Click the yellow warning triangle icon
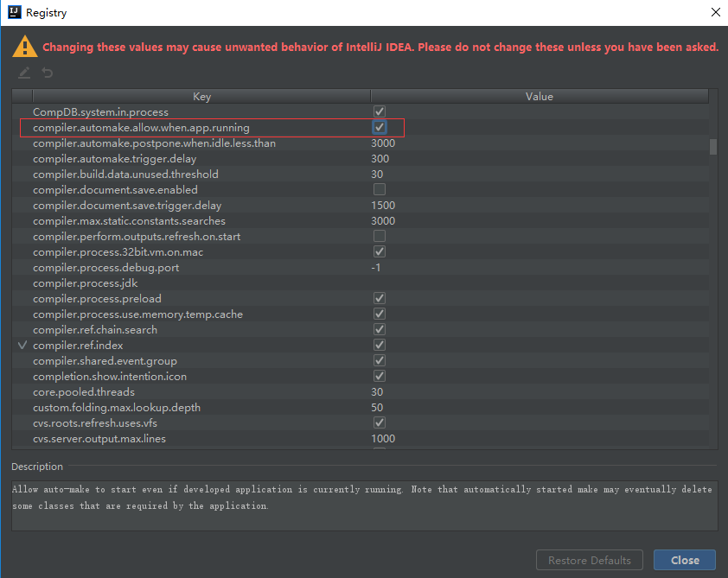728x578 pixels. click(x=24, y=45)
